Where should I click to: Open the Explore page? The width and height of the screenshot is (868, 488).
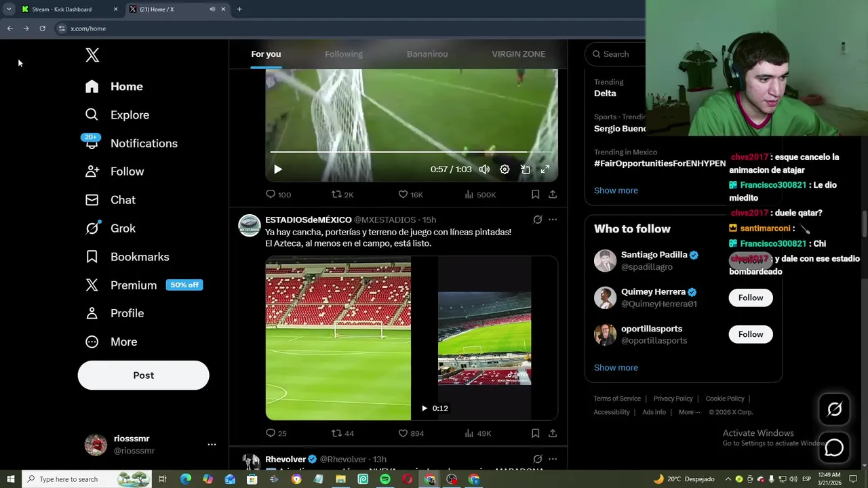click(117, 115)
